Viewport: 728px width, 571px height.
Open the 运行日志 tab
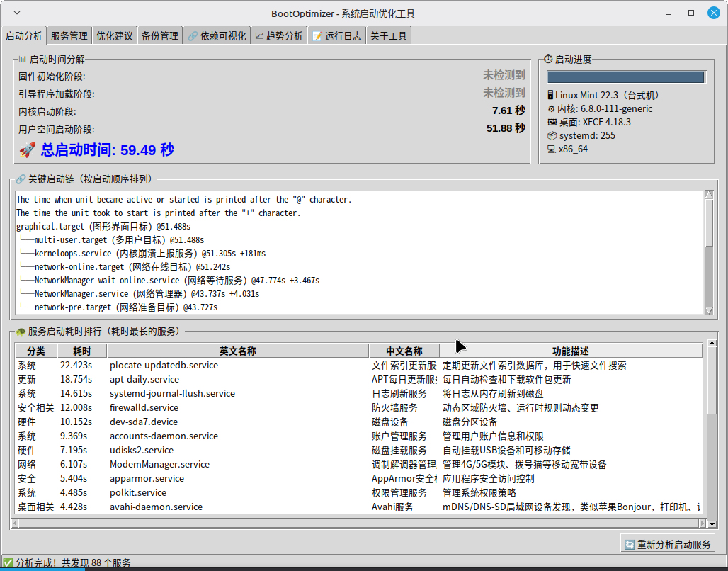tap(336, 35)
